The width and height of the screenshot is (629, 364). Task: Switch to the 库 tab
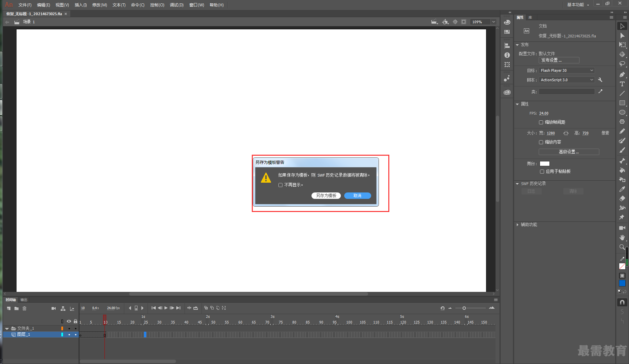(x=530, y=17)
